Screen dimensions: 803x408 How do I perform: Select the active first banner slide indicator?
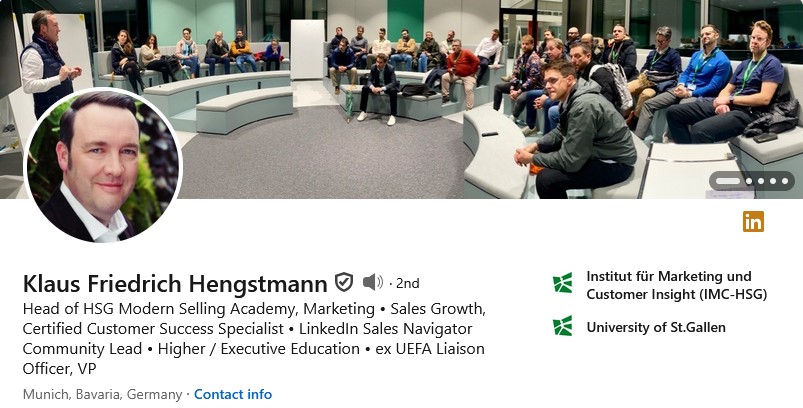[x=728, y=181]
